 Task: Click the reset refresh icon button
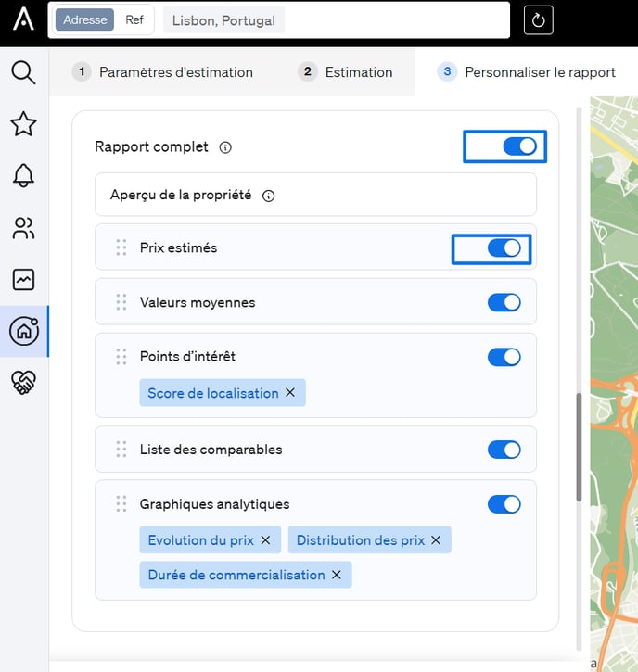(x=538, y=19)
